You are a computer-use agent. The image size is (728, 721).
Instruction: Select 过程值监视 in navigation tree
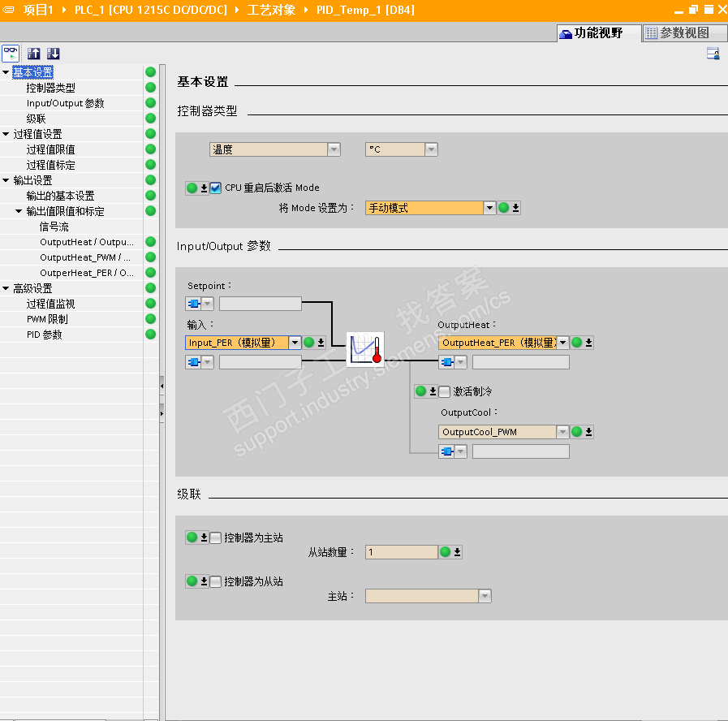pyautogui.click(x=50, y=304)
